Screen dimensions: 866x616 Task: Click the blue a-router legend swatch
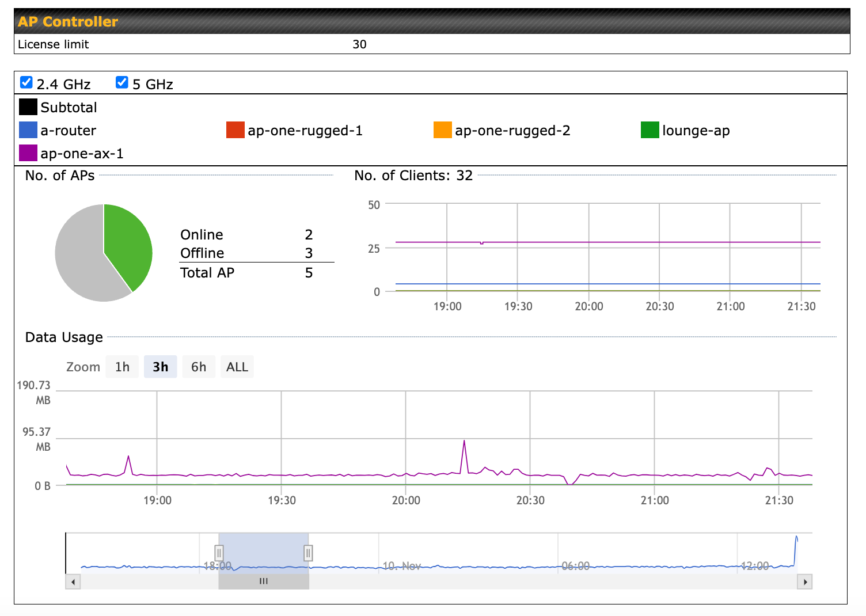[28, 130]
